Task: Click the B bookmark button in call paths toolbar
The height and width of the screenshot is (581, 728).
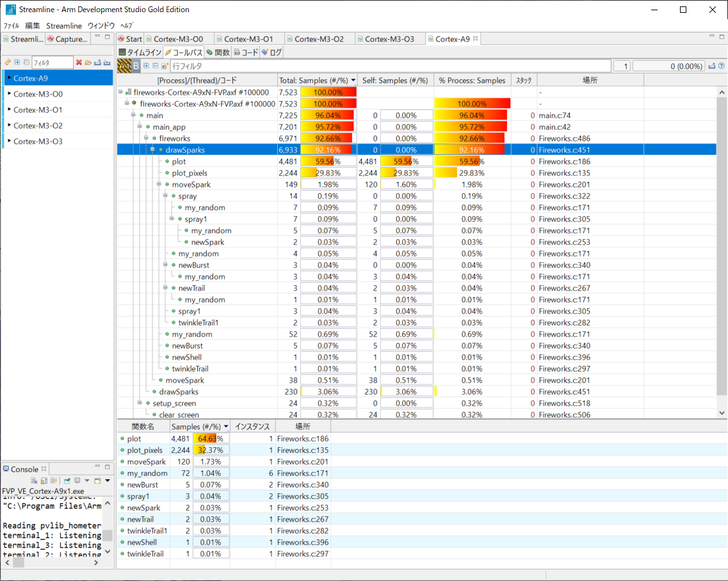Action: tap(136, 66)
